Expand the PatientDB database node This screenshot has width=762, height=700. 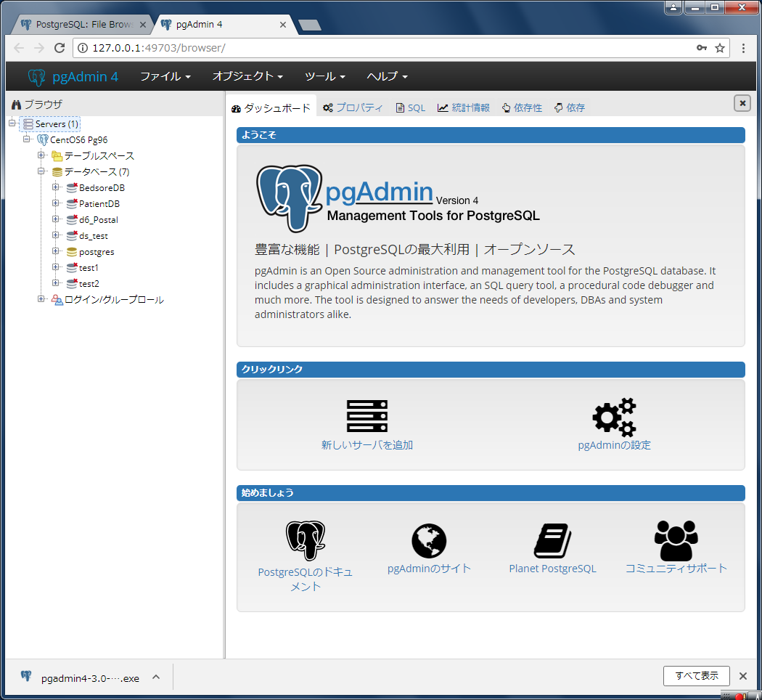tap(56, 203)
